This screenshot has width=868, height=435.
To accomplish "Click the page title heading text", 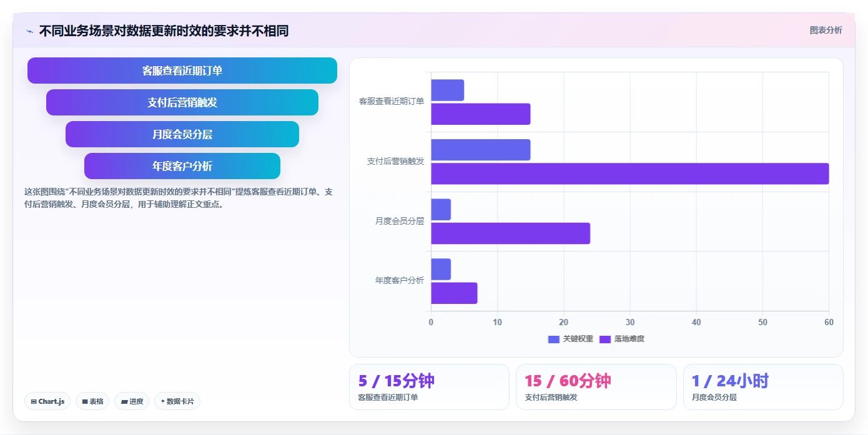I will pos(164,31).
